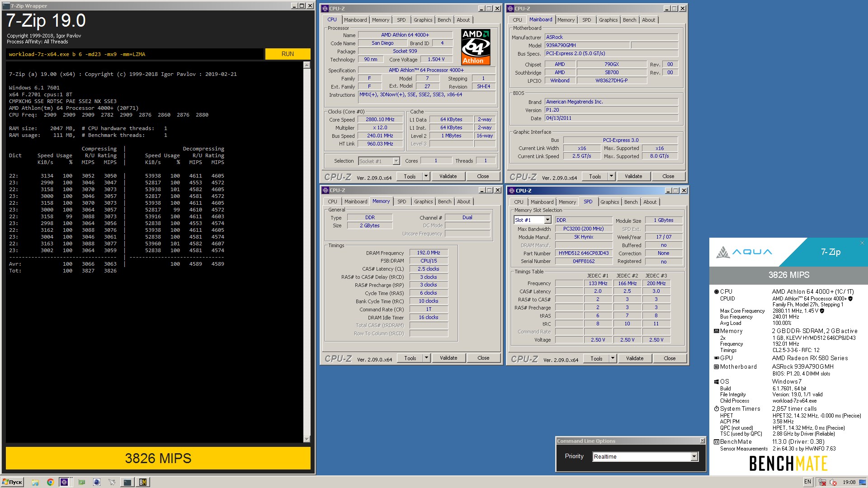
Task: Open the Selection Socket #1 dropdown
Action: tap(396, 161)
